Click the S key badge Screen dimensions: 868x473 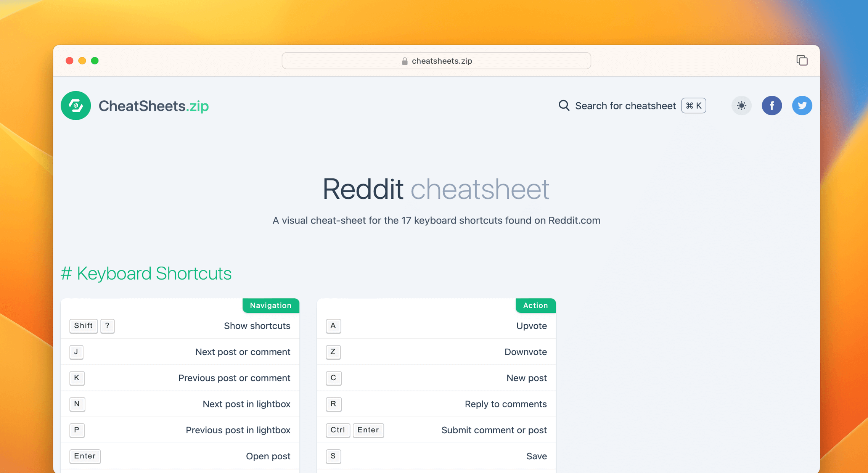pyautogui.click(x=333, y=456)
